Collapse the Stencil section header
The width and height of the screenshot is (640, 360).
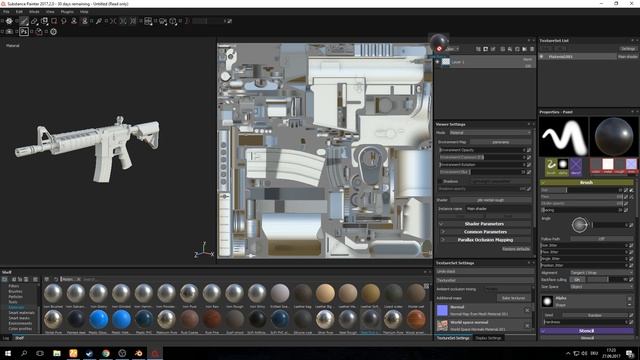tap(587, 331)
